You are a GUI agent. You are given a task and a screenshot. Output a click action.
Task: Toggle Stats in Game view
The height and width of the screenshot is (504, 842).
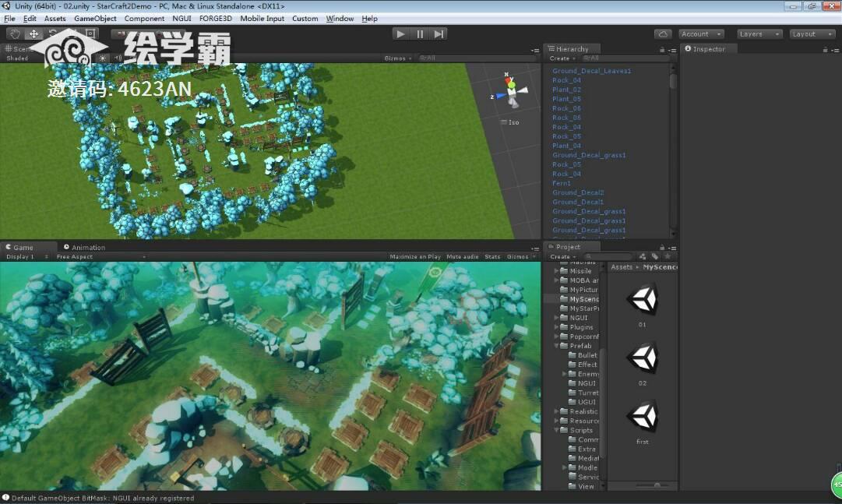(492, 257)
